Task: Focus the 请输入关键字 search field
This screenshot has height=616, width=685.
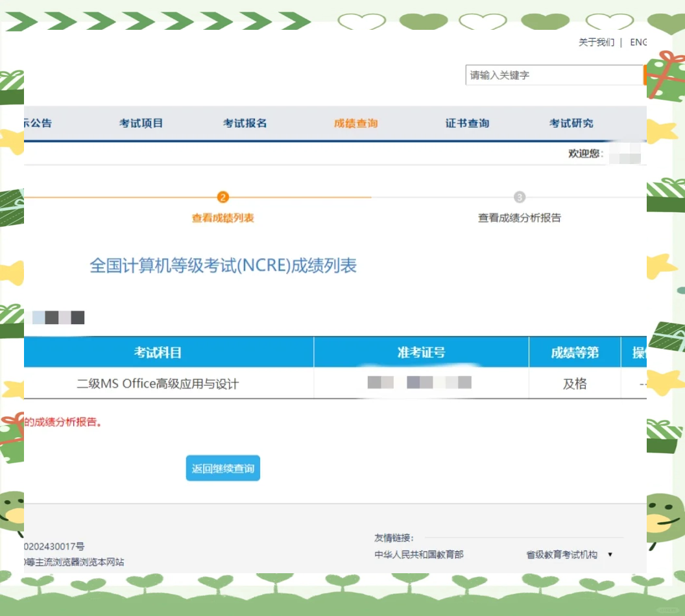Action: tap(553, 75)
